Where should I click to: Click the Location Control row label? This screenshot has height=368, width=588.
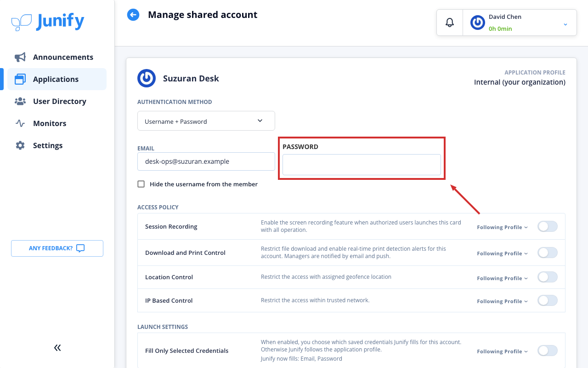pyautogui.click(x=169, y=277)
